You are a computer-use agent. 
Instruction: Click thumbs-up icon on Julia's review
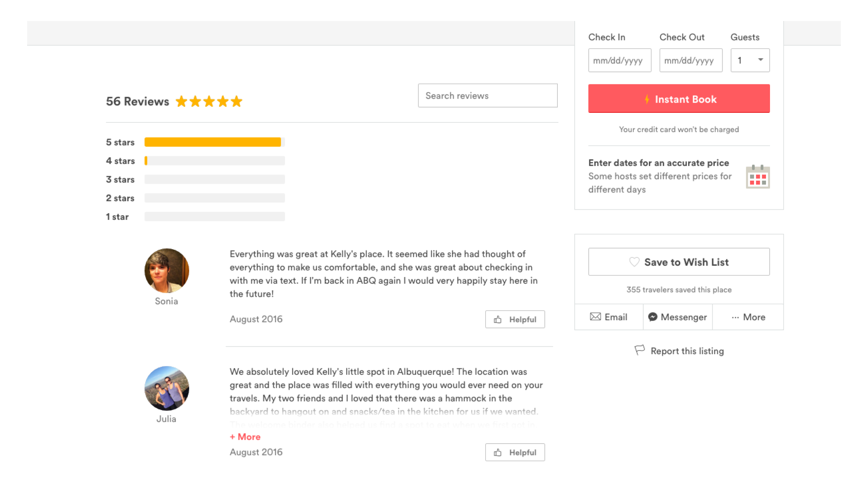click(497, 452)
